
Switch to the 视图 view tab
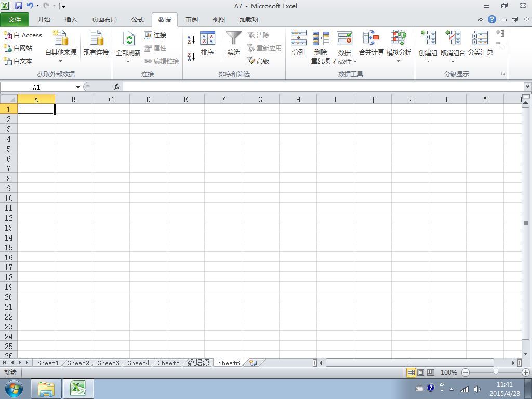click(x=219, y=20)
